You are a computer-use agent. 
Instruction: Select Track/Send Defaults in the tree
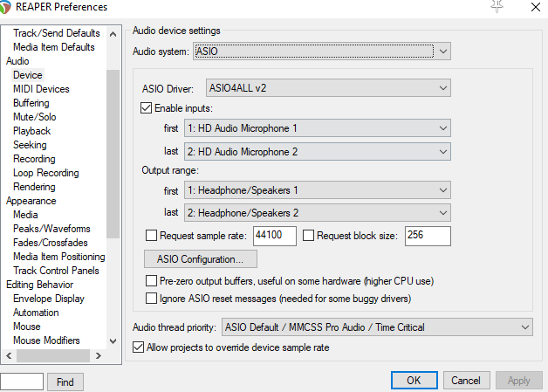click(x=57, y=33)
